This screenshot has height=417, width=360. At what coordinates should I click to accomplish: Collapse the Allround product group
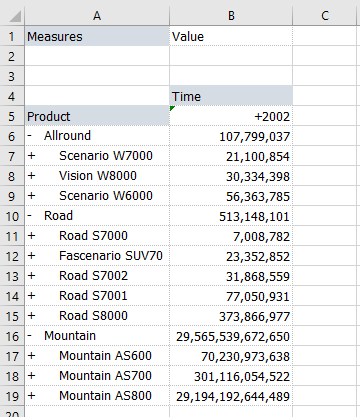coord(30,136)
